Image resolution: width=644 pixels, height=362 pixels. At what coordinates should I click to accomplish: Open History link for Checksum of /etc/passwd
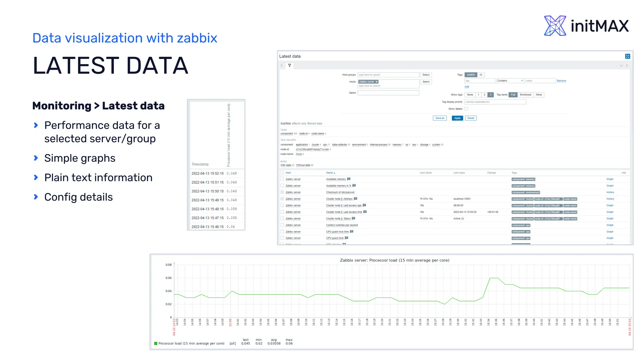point(610,192)
